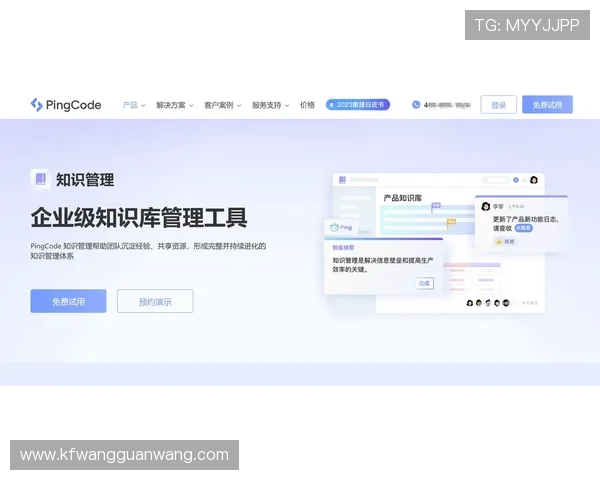Open the 2023敏捷白皮书 badge

358,104
